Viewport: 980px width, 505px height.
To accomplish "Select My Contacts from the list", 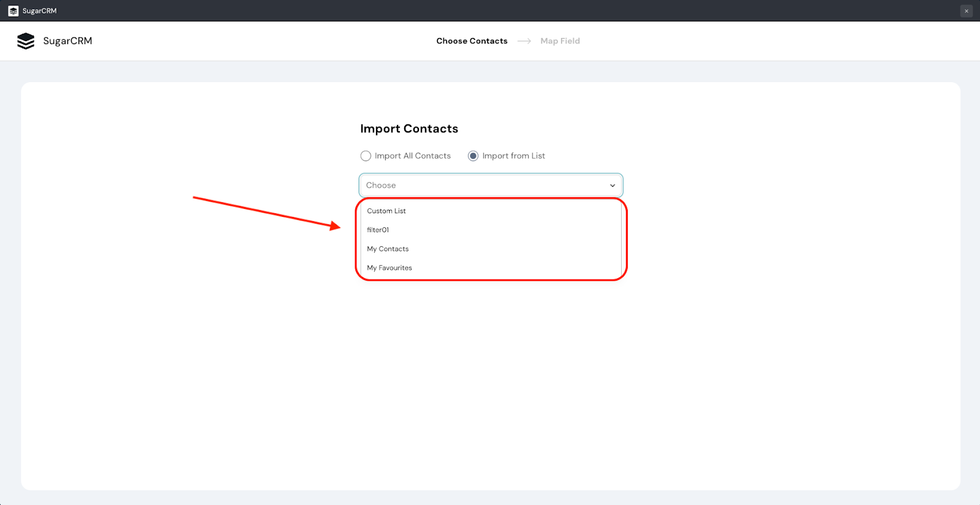I will click(388, 249).
